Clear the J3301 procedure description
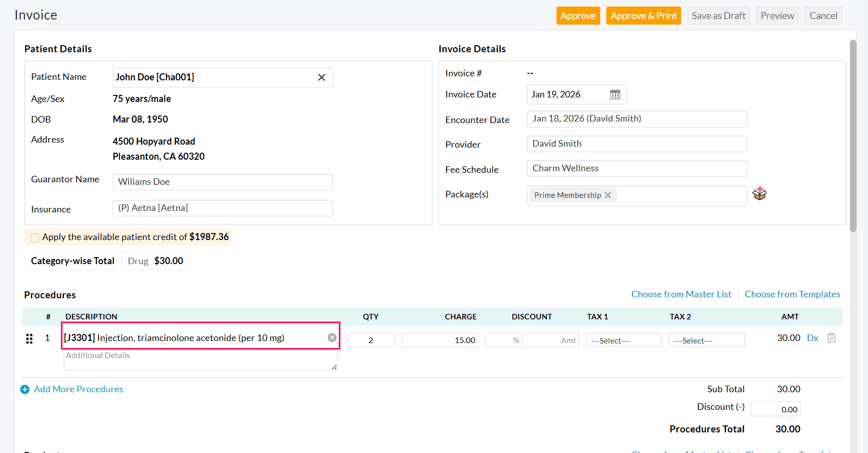Viewport: 868px width, 453px height. pos(332,337)
